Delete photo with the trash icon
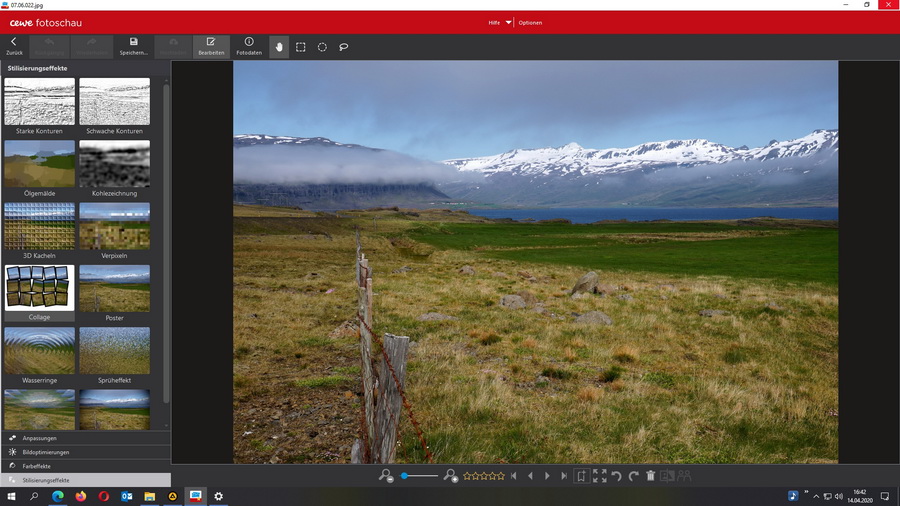Viewport: 900px width, 506px height. pyautogui.click(x=650, y=477)
